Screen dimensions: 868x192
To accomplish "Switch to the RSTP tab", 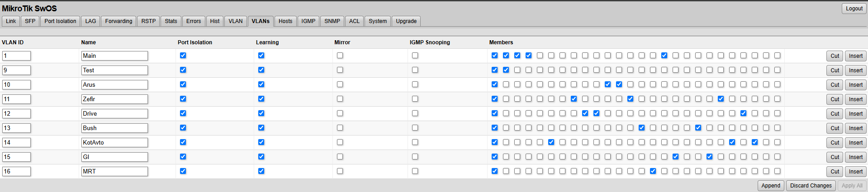I will coord(148,21).
